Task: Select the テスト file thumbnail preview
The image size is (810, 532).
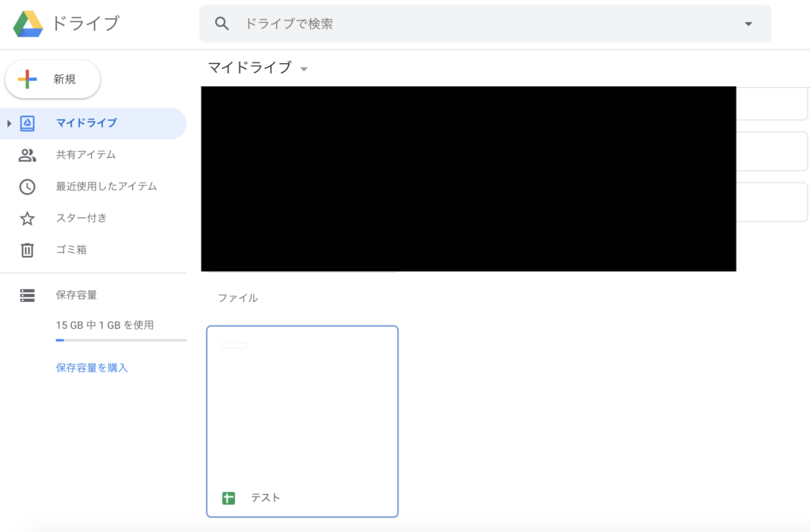Action: (x=302, y=403)
